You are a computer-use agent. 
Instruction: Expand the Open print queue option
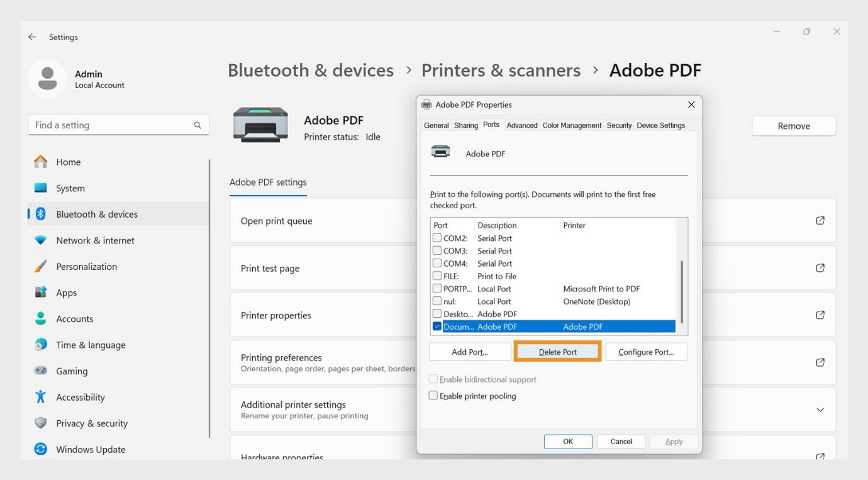coord(820,220)
